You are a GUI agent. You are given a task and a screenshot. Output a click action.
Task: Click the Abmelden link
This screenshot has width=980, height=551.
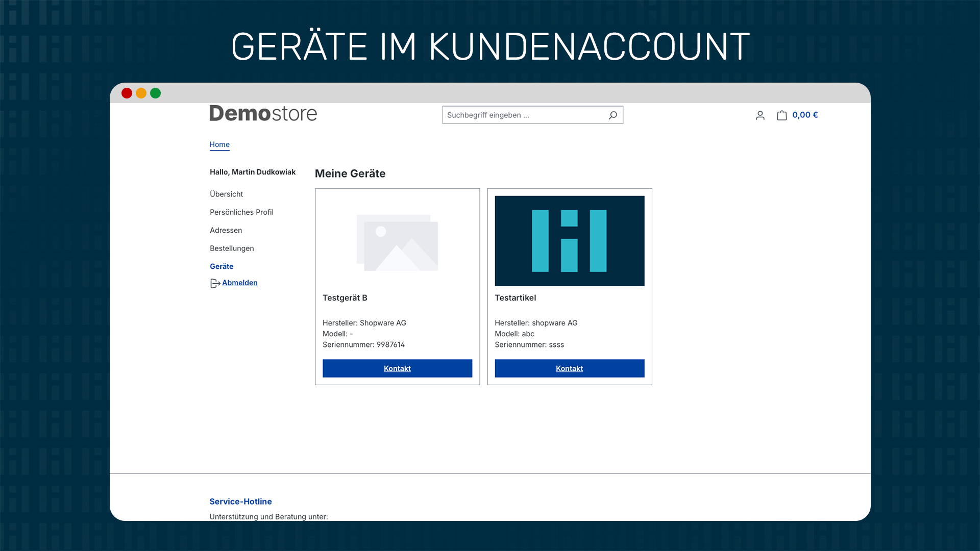tap(239, 283)
